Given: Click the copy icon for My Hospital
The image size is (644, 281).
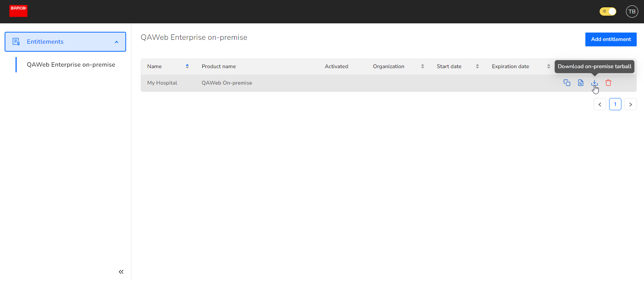Looking at the screenshot, I should click(567, 83).
